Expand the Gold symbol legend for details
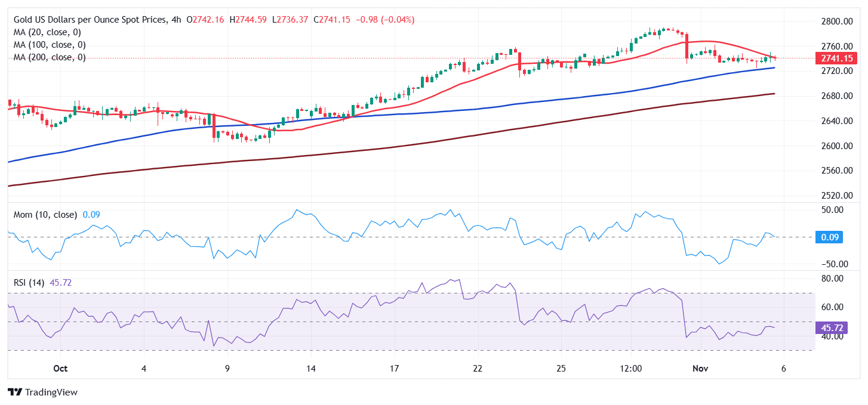 (x=90, y=18)
